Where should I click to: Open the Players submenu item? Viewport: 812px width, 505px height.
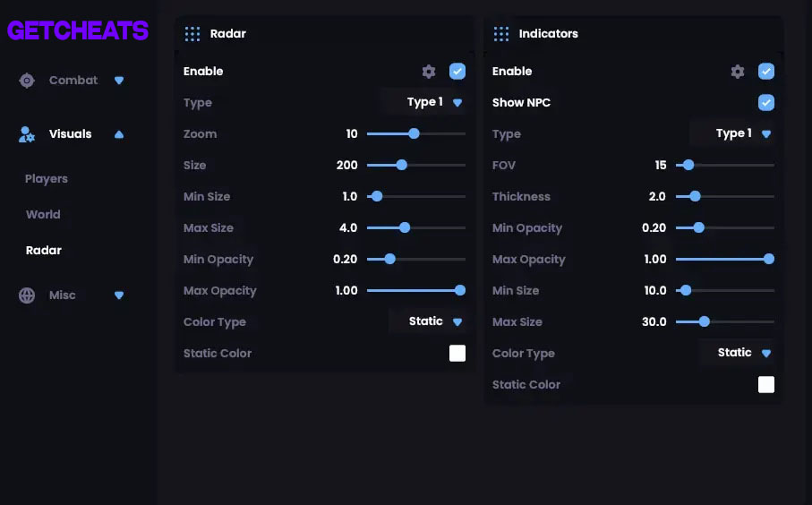(47, 179)
